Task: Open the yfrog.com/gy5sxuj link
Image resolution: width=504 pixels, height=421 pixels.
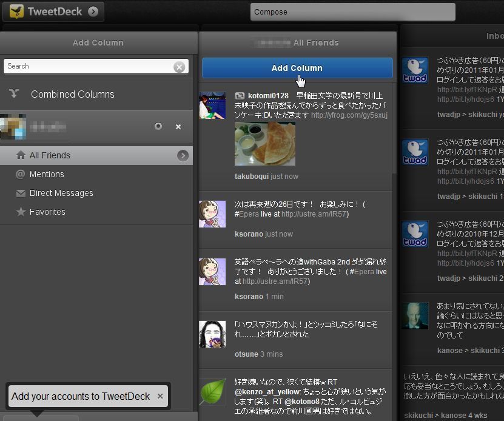Action: coord(349,115)
